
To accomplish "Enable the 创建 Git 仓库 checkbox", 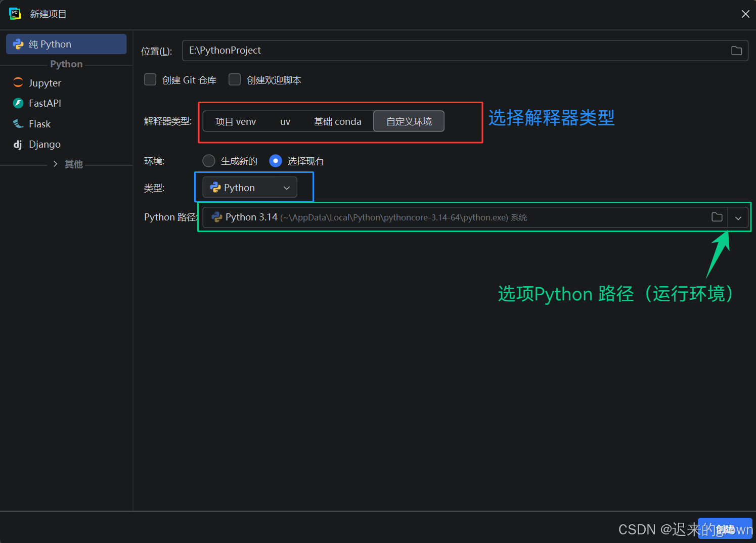I will tap(150, 79).
